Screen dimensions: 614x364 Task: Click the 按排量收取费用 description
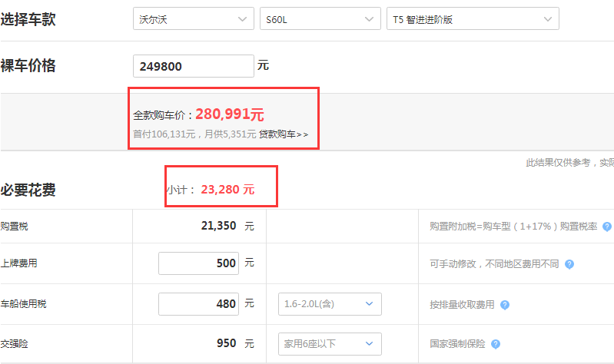(462, 305)
